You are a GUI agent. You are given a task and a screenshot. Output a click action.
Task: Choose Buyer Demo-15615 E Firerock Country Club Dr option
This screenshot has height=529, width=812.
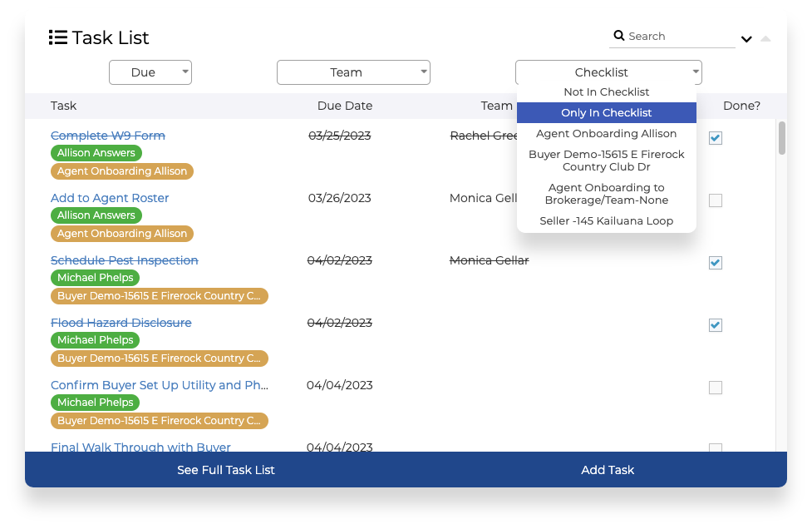(x=607, y=161)
